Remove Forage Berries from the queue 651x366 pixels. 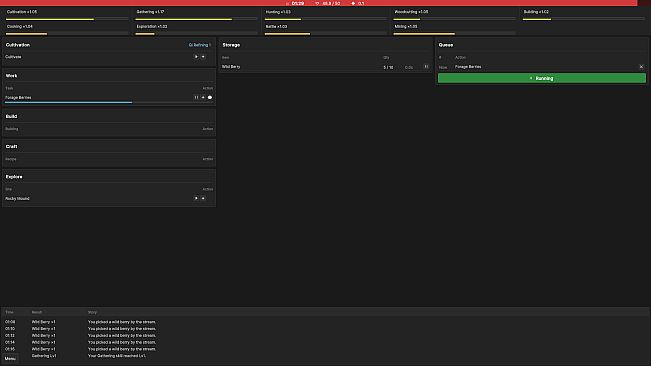[x=641, y=67]
